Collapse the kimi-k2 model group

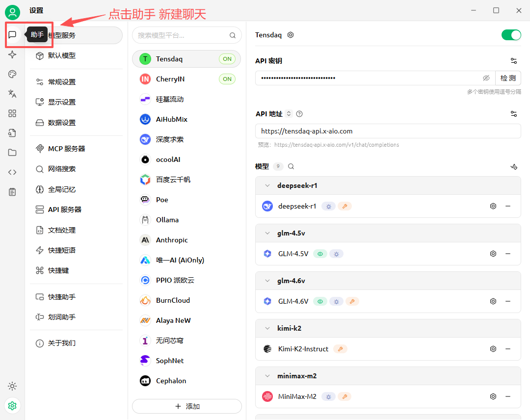267,328
